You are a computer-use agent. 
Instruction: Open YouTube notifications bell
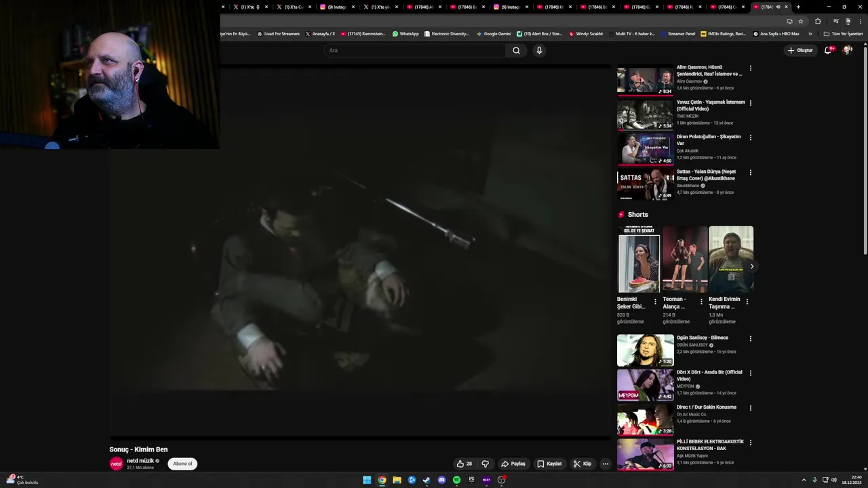click(828, 50)
